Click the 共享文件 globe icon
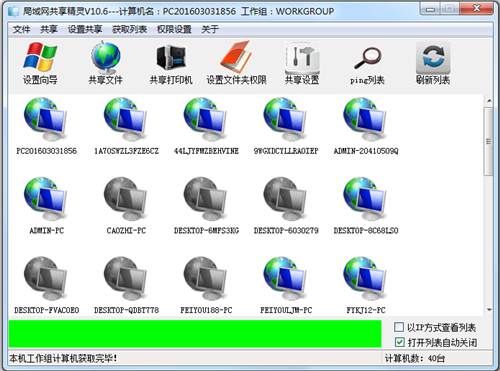This screenshot has width=500, height=371. 106,63
